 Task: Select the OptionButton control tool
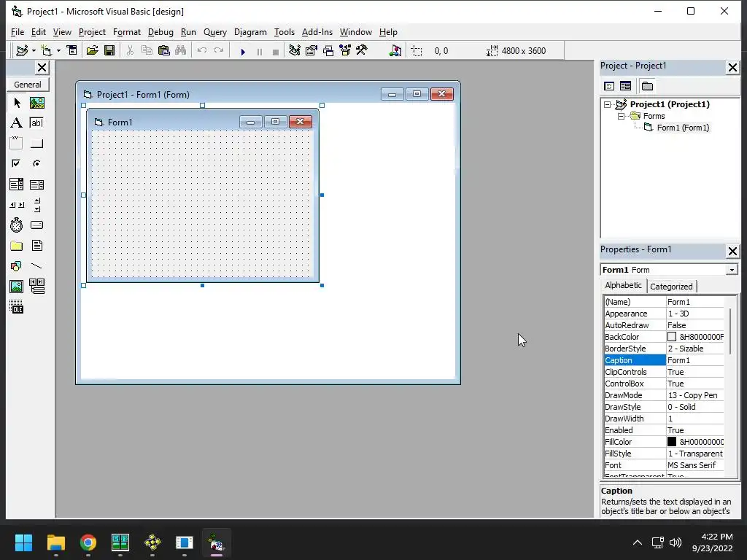[x=36, y=163]
